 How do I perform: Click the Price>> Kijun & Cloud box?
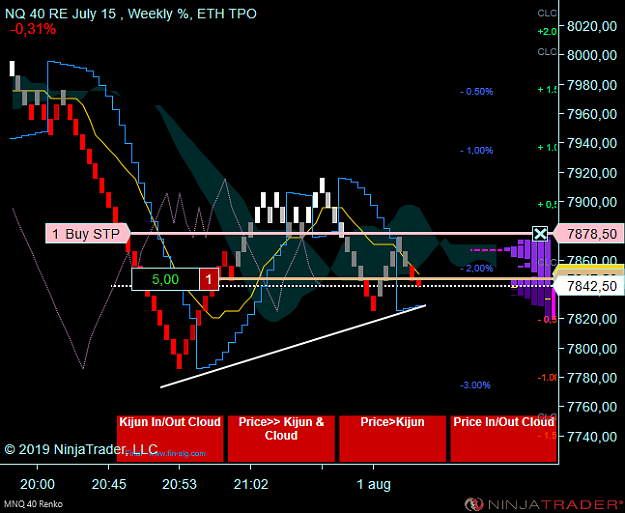(281, 438)
